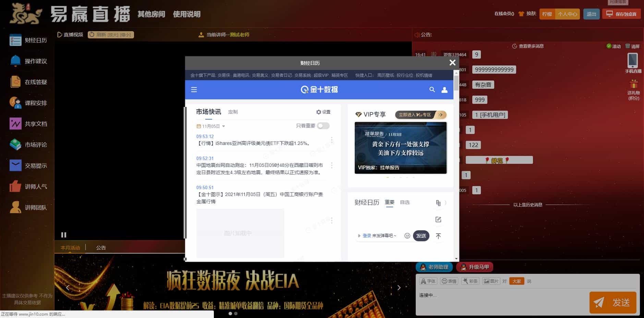644x318 pixels.
Task: Click the dark 发送 danmaku button in popup
Action: (421, 236)
